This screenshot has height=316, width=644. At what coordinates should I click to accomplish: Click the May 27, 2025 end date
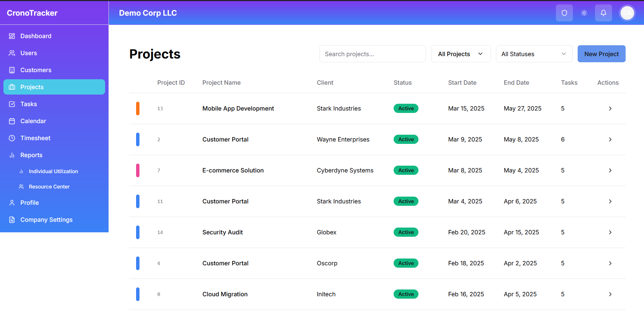point(523,109)
